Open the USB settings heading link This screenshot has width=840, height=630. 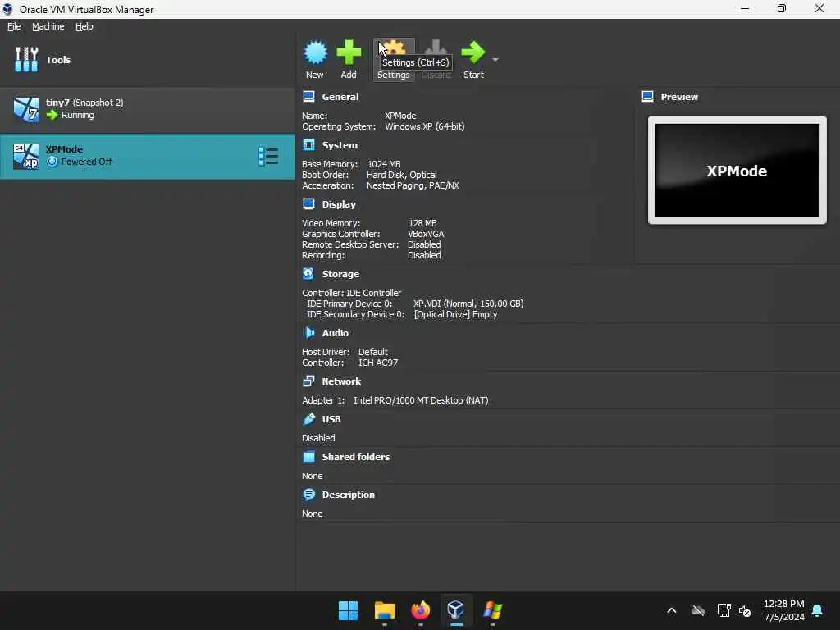[x=331, y=419]
